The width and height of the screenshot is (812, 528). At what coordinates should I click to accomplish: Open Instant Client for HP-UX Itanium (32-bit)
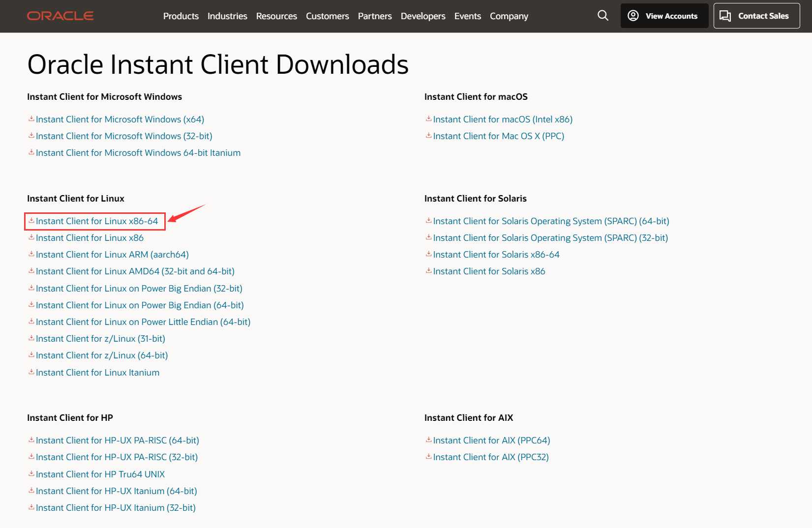tap(116, 508)
